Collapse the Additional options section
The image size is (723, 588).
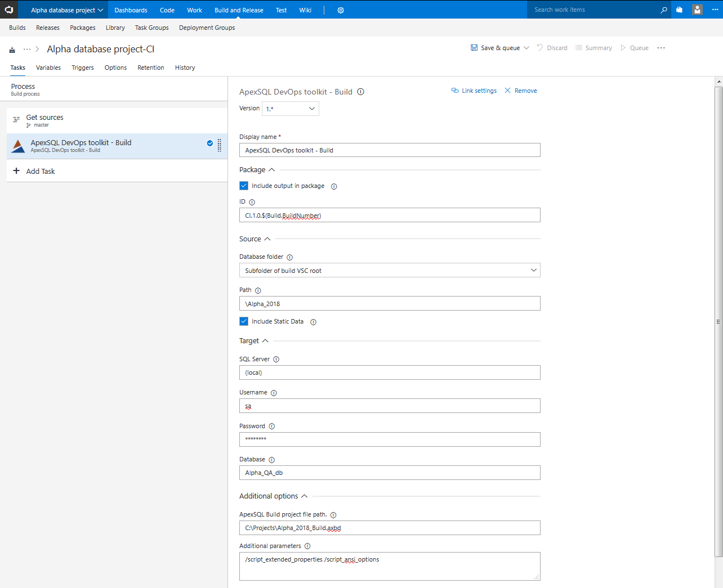point(305,496)
